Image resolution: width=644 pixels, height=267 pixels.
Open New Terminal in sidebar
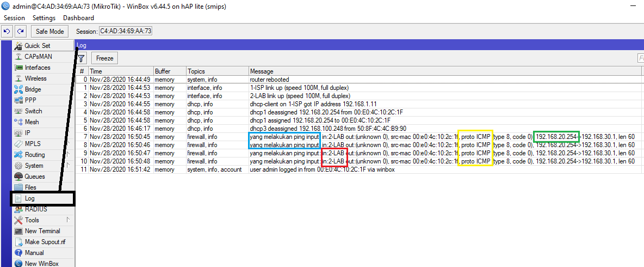[44, 231]
